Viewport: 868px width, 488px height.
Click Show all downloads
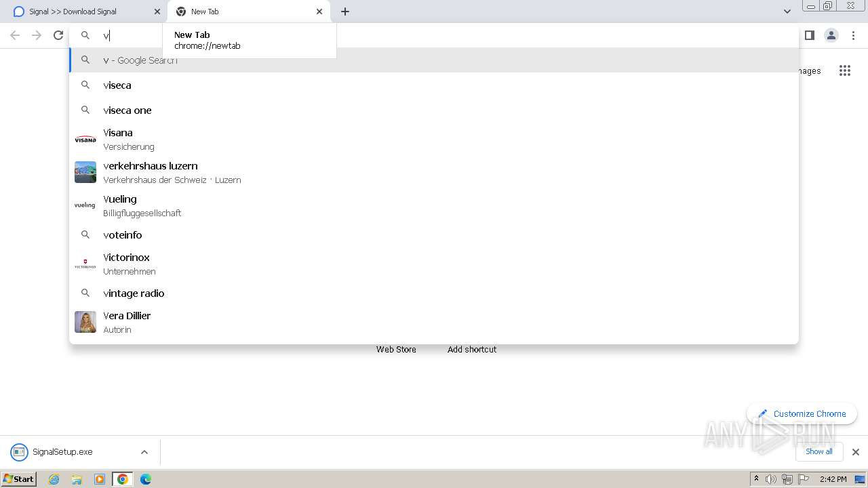pos(818,451)
